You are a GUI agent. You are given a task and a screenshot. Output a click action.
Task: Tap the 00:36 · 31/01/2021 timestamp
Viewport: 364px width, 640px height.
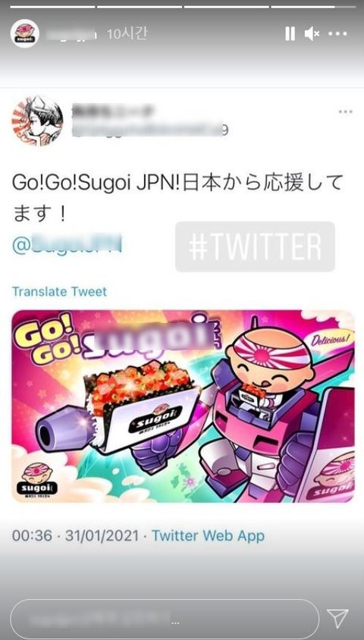[76, 536]
